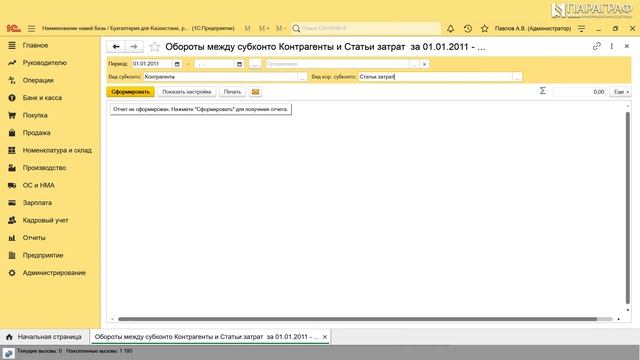Click the status bar performance icon
Image resolution: width=640 pixels, height=360 pixels.
tap(9, 353)
